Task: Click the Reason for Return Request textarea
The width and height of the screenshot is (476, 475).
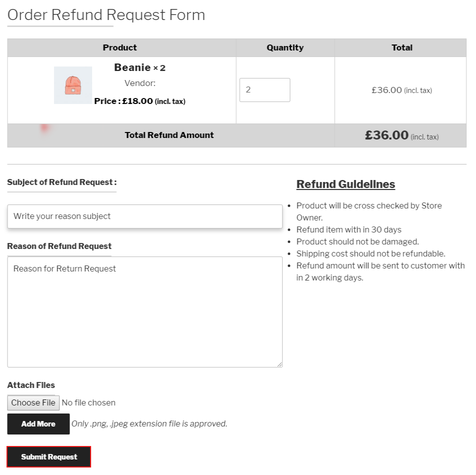Action: click(145, 311)
